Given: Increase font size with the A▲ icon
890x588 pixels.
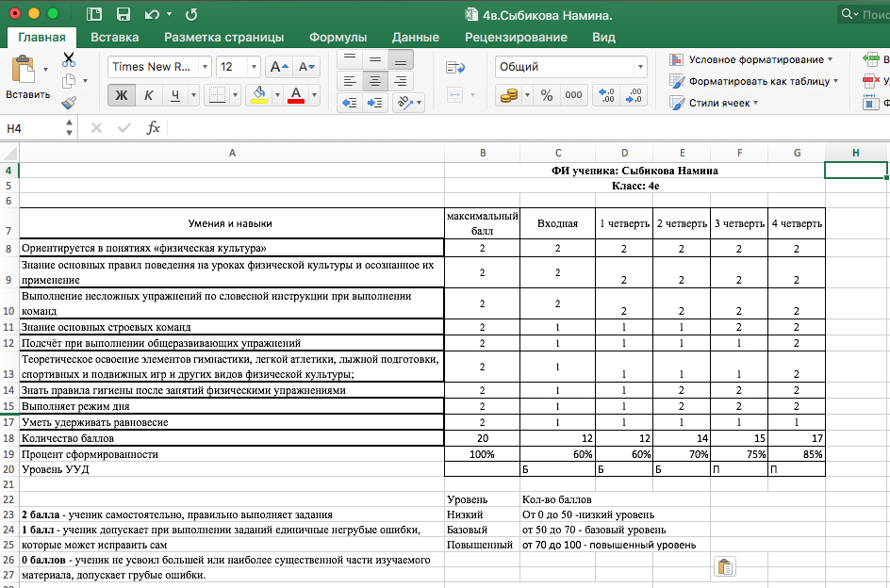Looking at the screenshot, I should tap(279, 67).
